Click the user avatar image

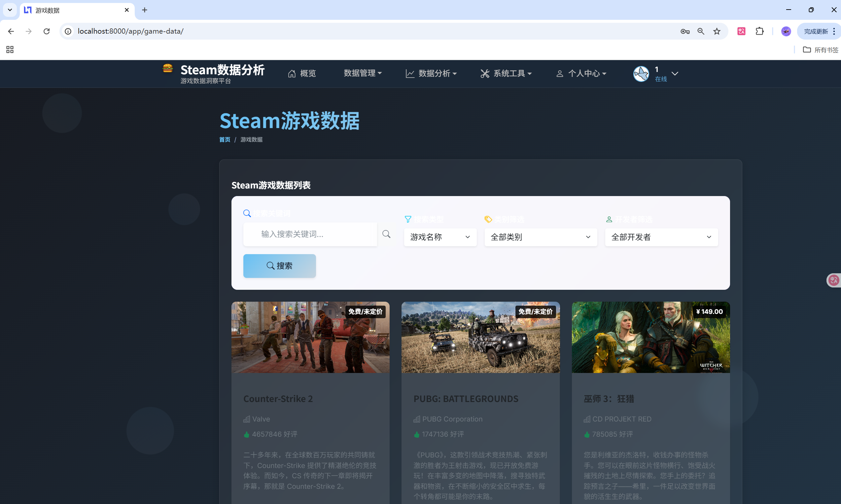tap(641, 74)
